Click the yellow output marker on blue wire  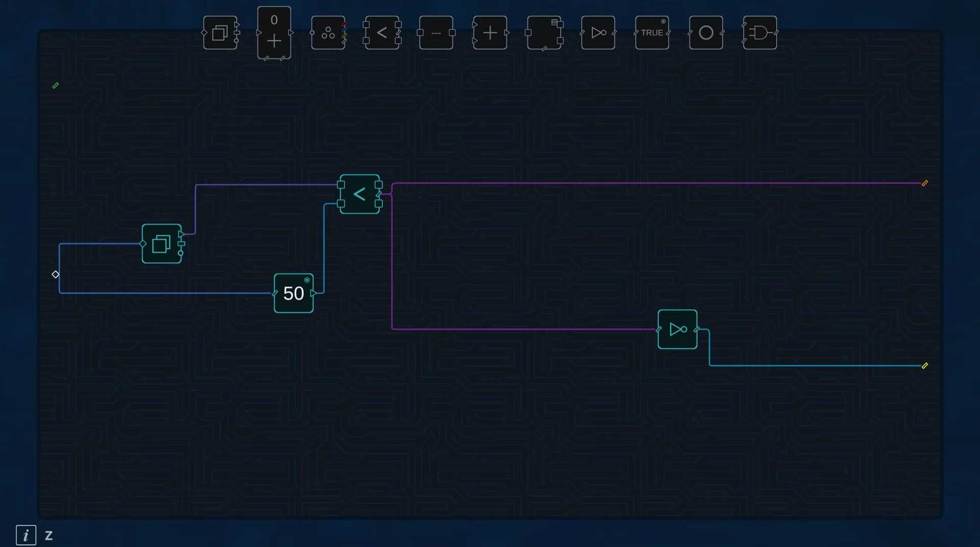[x=924, y=366]
